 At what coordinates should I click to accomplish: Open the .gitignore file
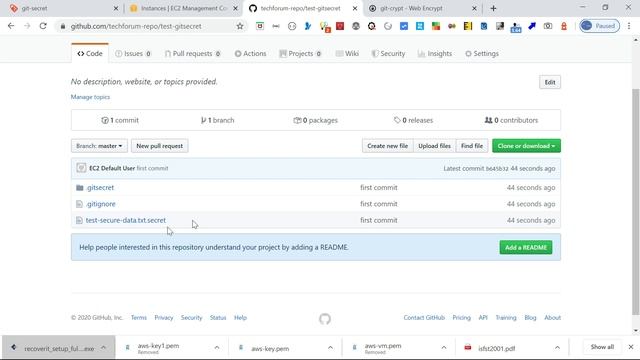101,204
